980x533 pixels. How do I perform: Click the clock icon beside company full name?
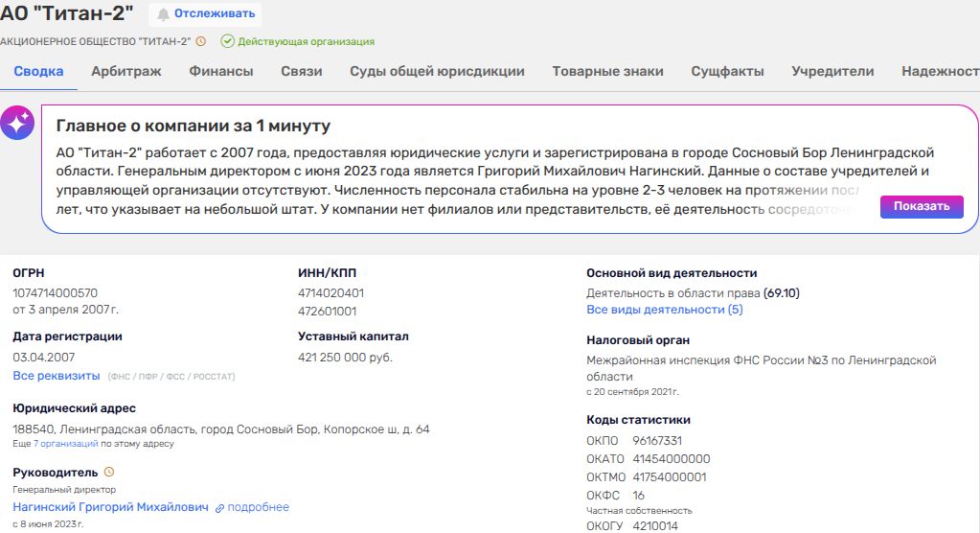pyautogui.click(x=200, y=41)
